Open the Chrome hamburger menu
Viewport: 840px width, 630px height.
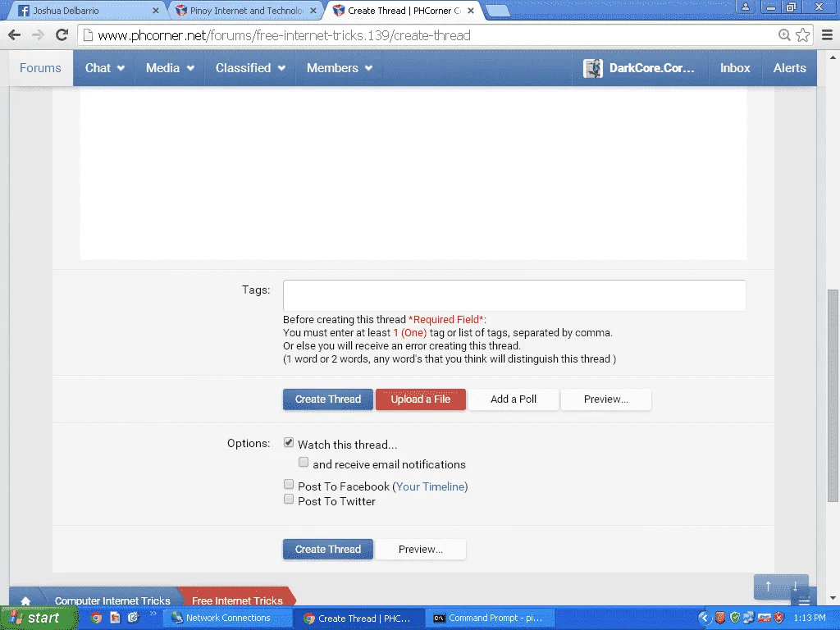pyautogui.click(x=827, y=35)
